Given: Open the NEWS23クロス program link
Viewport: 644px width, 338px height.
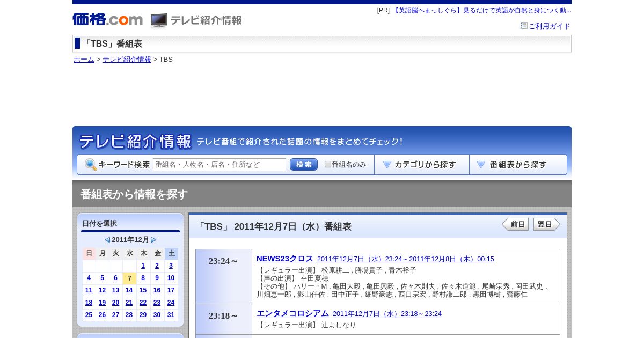Looking at the screenshot, I should 284,259.
